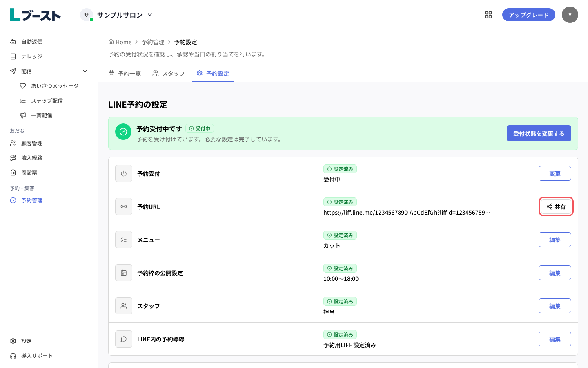Click 変更 button for 予約受付
This screenshot has width=588, height=368.
555,173
